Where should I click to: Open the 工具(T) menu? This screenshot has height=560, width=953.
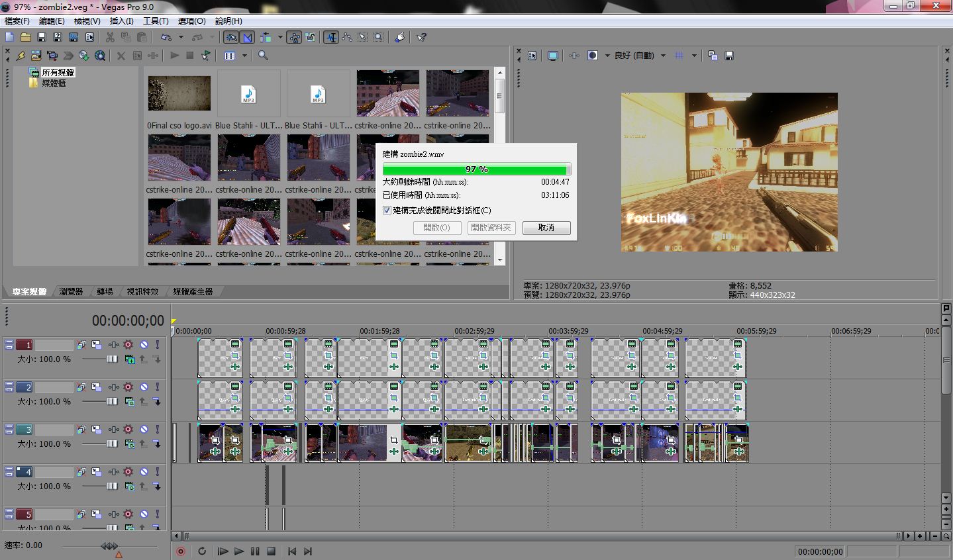coord(156,21)
